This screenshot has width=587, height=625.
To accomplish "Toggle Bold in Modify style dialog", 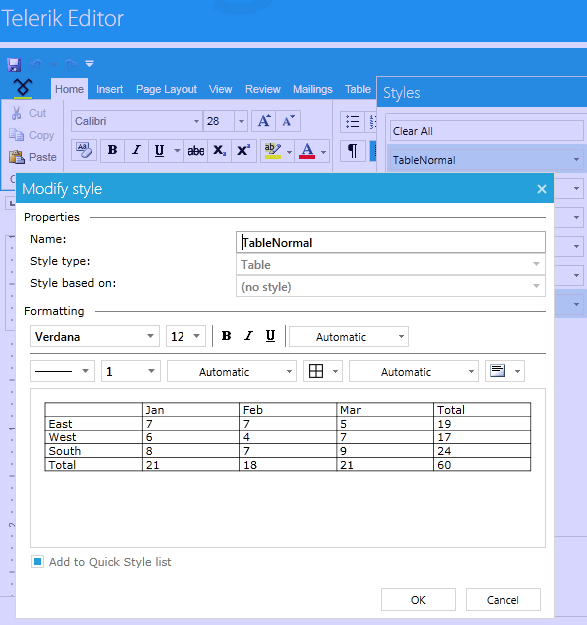I will (226, 336).
